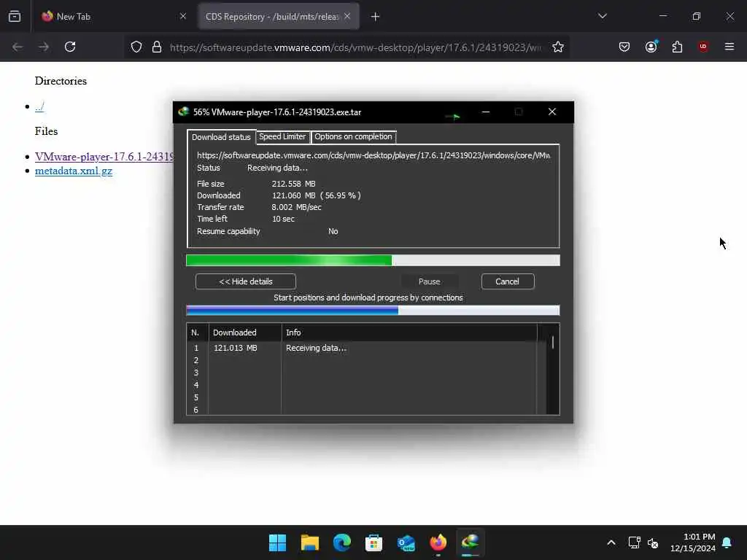747x560 pixels.
Task: Select connection row 1 with 121.013 MB
Action: [x=362, y=348]
